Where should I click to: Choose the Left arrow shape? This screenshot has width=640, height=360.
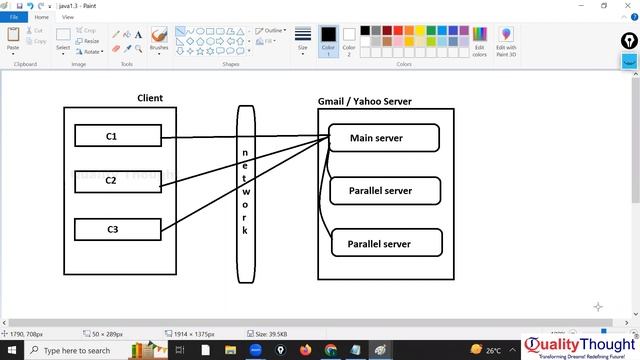point(230,41)
